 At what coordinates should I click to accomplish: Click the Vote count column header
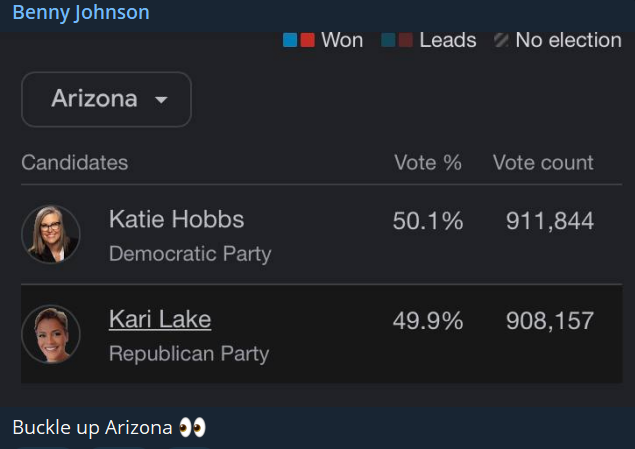(543, 162)
